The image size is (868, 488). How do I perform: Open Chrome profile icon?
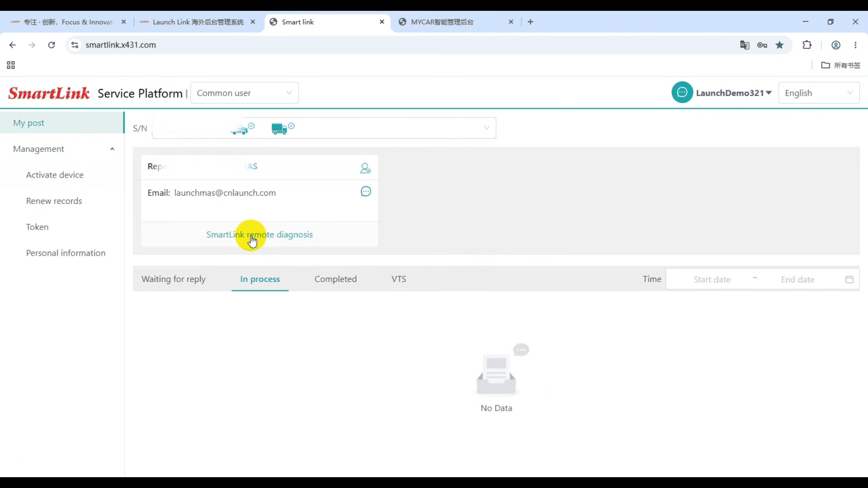(x=836, y=45)
